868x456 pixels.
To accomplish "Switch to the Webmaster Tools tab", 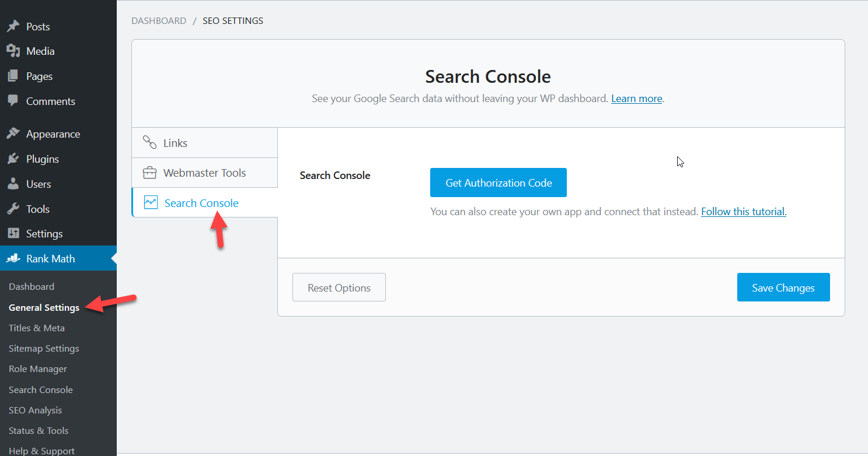I will 205,173.
